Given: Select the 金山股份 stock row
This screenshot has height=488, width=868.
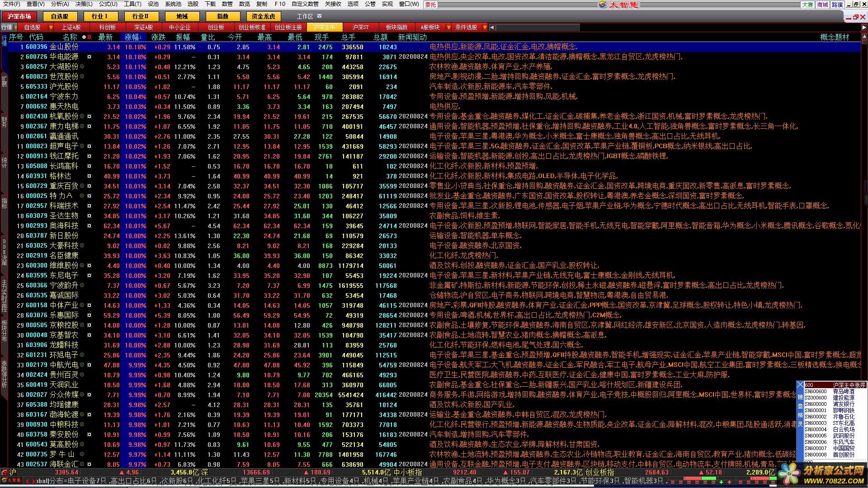Looking at the screenshot, I should pyautogui.click(x=434, y=47).
